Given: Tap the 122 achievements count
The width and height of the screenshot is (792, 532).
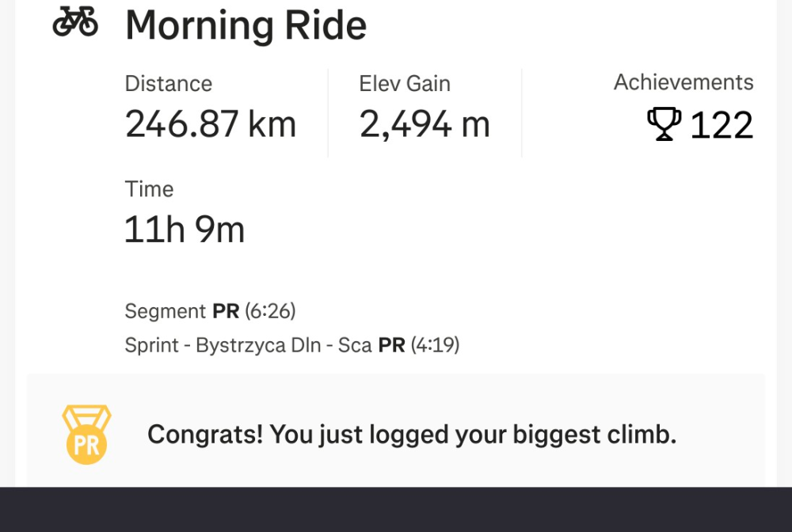Looking at the screenshot, I should [x=722, y=126].
